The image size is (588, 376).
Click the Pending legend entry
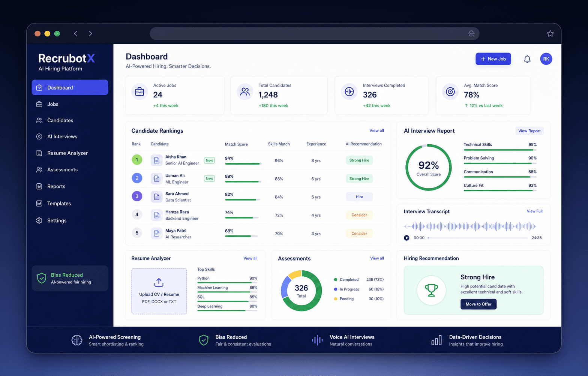coord(359,299)
